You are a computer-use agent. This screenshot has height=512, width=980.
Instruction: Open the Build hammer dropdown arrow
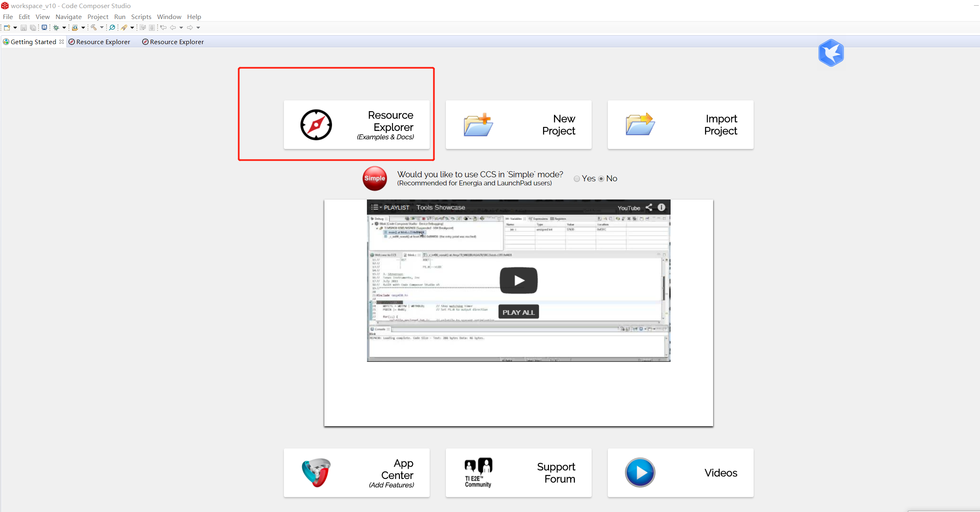tap(102, 28)
